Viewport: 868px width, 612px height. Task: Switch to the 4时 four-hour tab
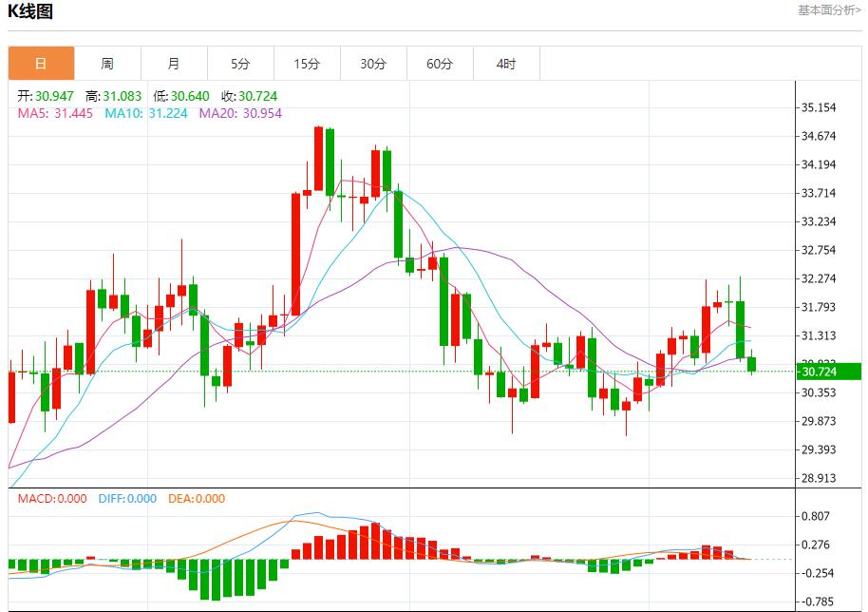(x=506, y=64)
